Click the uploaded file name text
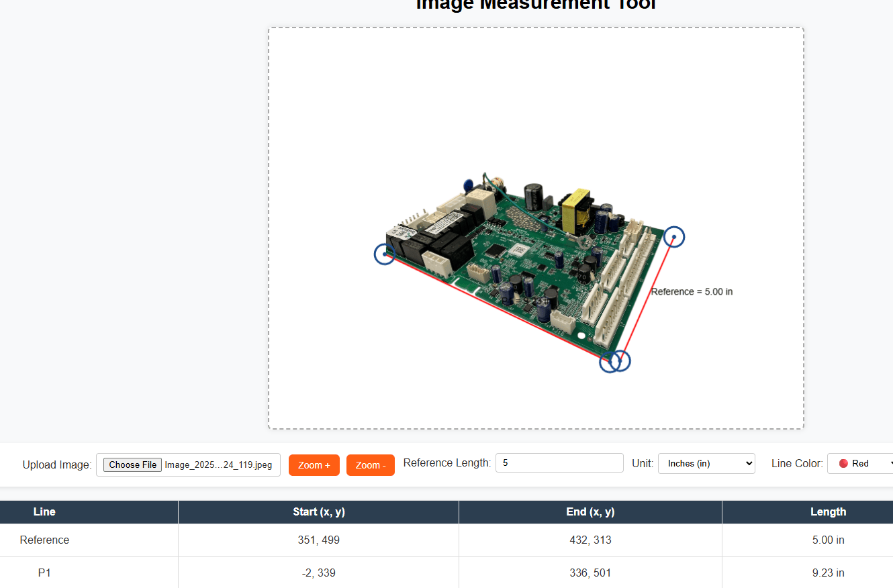The image size is (893, 588). pos(218,464)
